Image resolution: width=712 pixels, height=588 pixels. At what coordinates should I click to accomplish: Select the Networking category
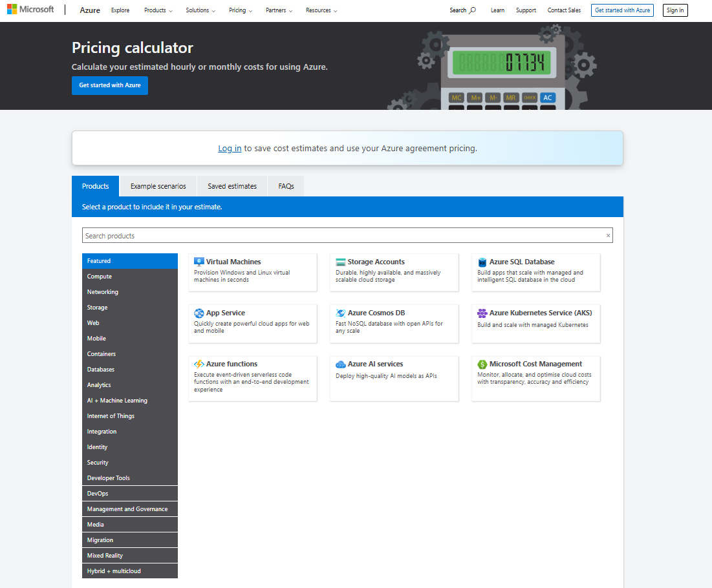pos(130,291)
